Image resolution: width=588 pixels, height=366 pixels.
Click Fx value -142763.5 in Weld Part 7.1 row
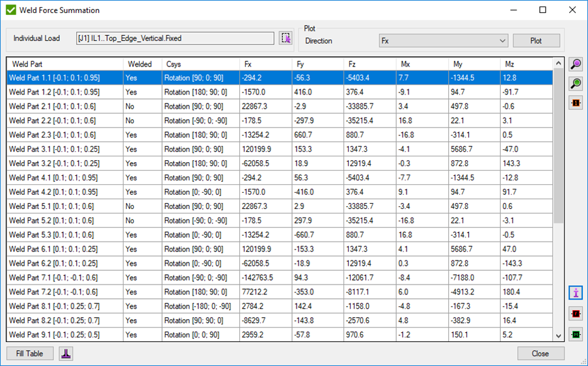coord(265,277)
